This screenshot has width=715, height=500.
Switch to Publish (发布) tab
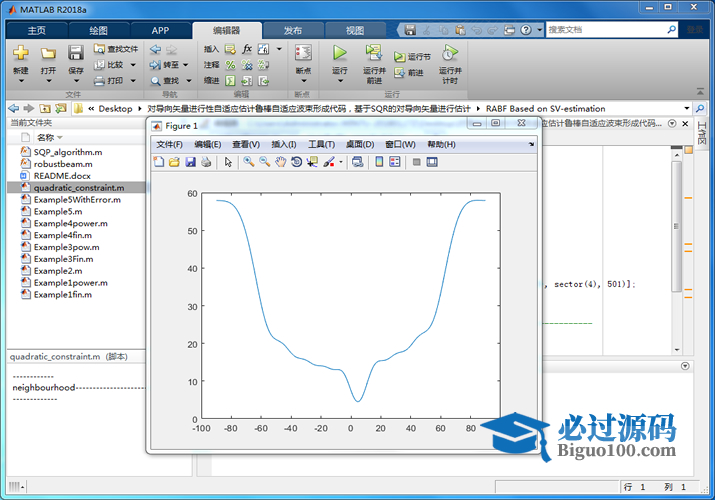[293, 31]
